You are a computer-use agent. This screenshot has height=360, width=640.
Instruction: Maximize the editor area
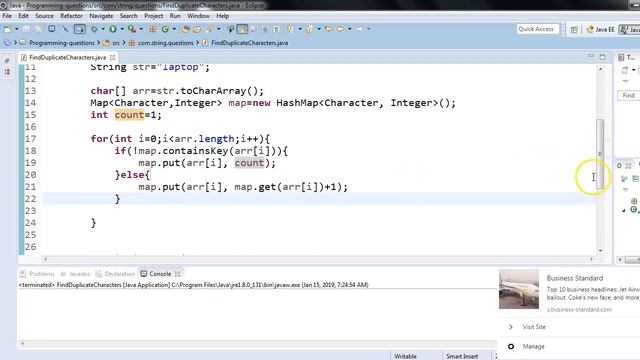602,57
